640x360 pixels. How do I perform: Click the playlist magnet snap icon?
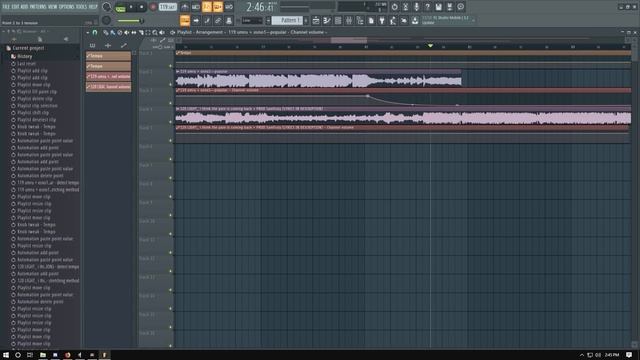point(95,32)
